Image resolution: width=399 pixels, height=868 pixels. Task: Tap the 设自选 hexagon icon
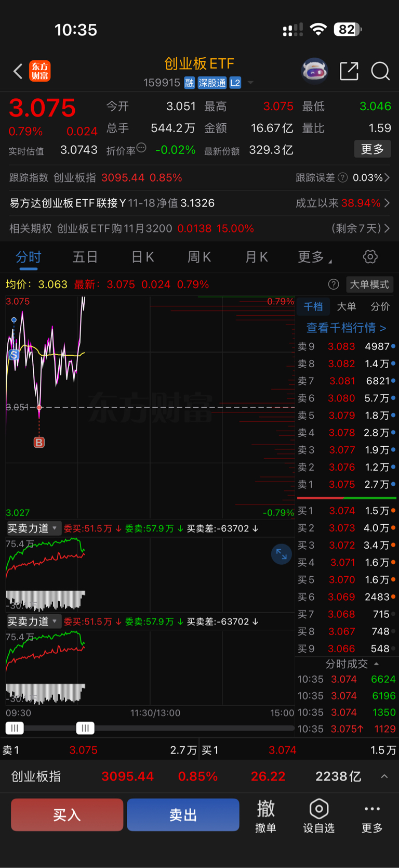pos(318,809)
